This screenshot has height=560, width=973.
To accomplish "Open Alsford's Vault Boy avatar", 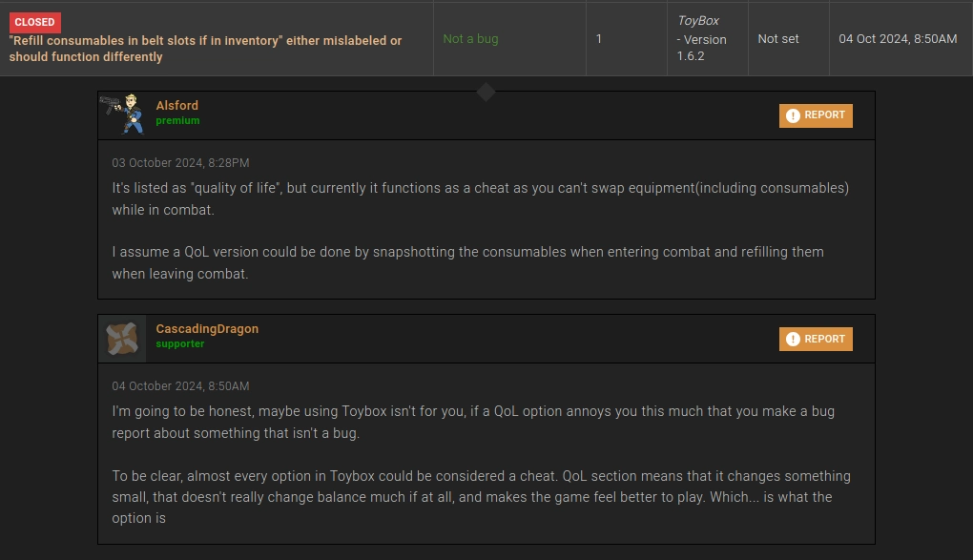I will (122, 114).
